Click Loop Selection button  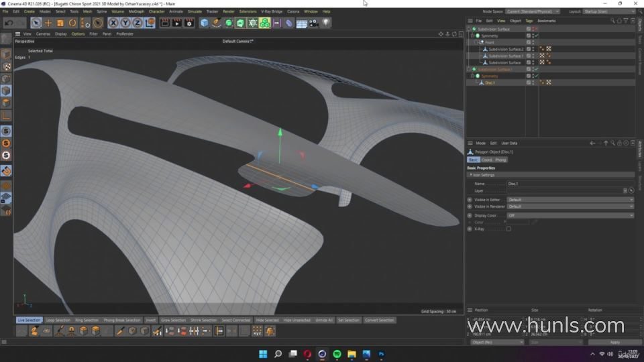pos(58,320)
